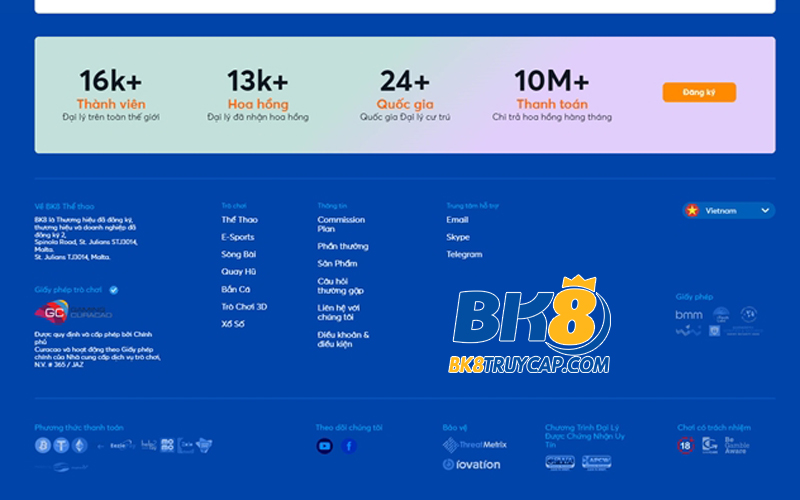Image resolution: width=800 pixels, height=500 pixels.
Task: Click the 18+ responsible gaming icon
Action: click(686, 445)
